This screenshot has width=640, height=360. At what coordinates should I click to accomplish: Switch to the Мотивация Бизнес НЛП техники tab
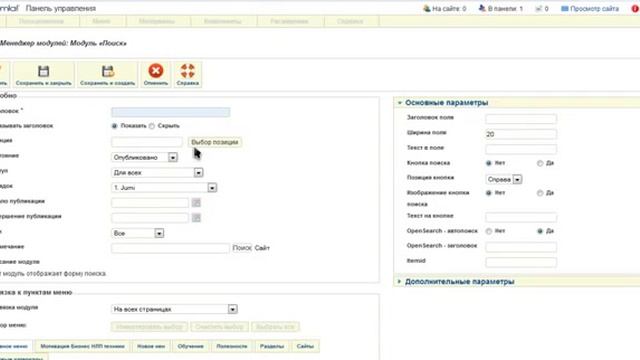click(82, 346)
